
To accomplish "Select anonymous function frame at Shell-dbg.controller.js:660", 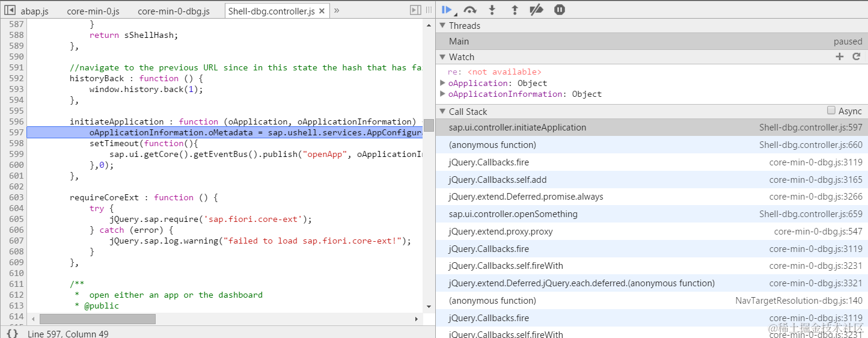I will pos(652,145).
